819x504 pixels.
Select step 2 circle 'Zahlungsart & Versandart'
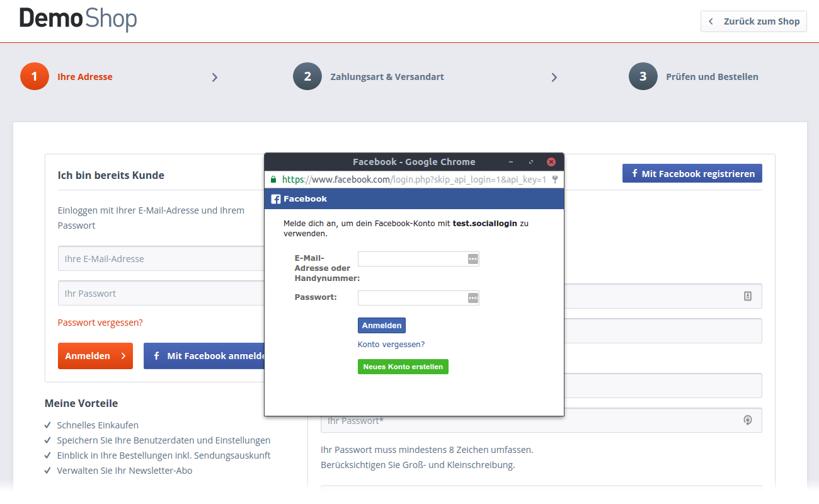[x=307, y=77]
